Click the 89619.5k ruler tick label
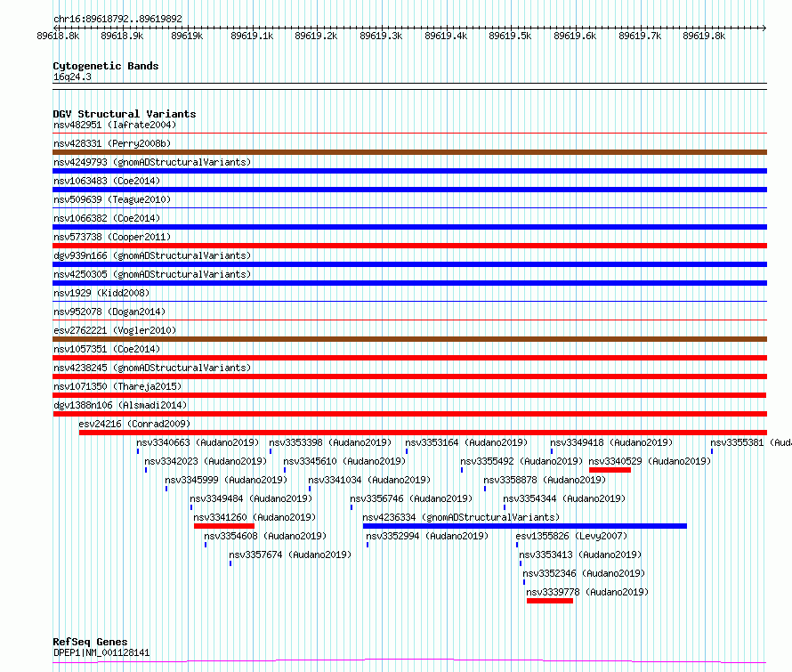This screenshot has height=672, width=792. tap(510, 36)
